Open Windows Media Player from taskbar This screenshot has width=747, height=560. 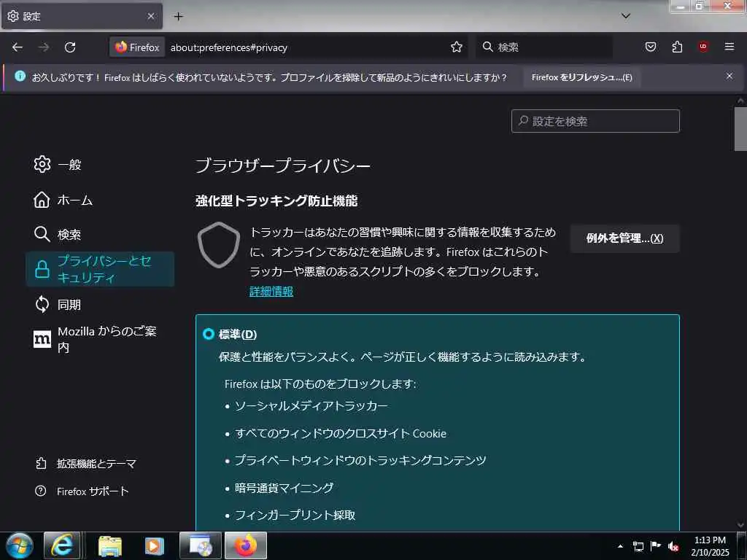[x=154, y=545]
